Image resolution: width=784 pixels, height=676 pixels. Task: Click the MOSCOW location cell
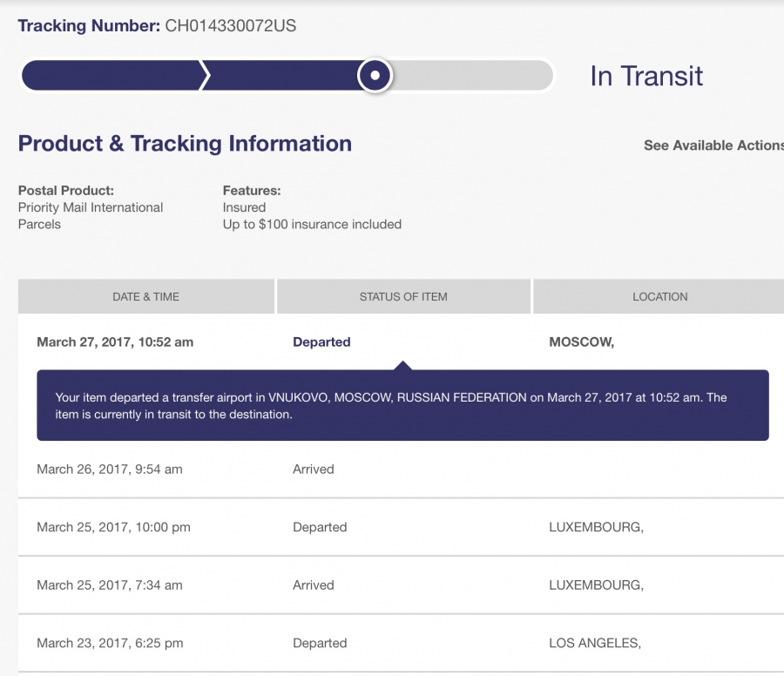[x=582, y=342]
